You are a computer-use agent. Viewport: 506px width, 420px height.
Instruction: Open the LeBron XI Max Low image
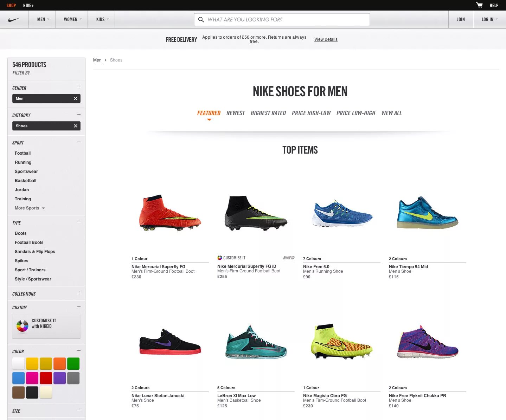point(256,342)
